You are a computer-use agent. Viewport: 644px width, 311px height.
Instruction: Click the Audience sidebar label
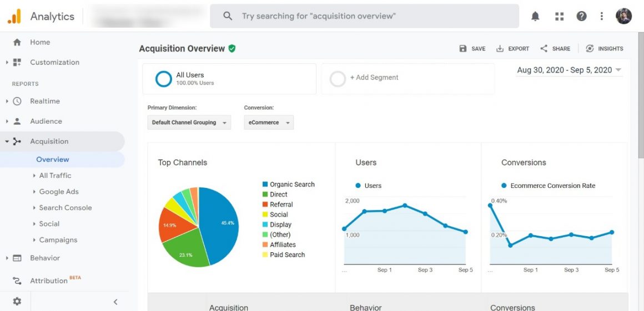click(x=46, y=121)
